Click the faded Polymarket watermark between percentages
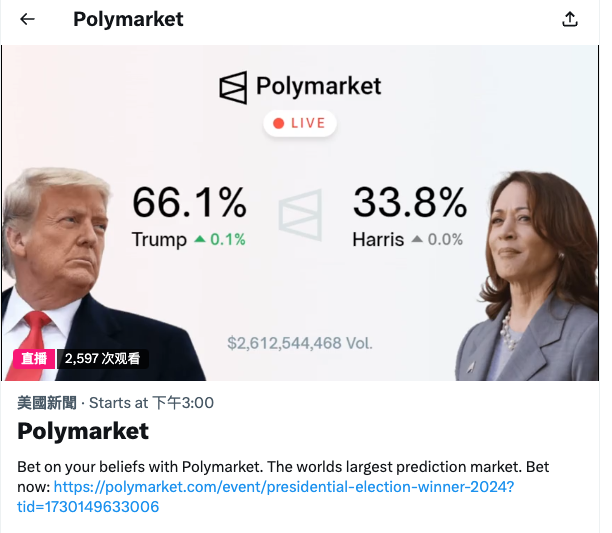Viewport: 612px width, 533px height. [x=299, y=215]
